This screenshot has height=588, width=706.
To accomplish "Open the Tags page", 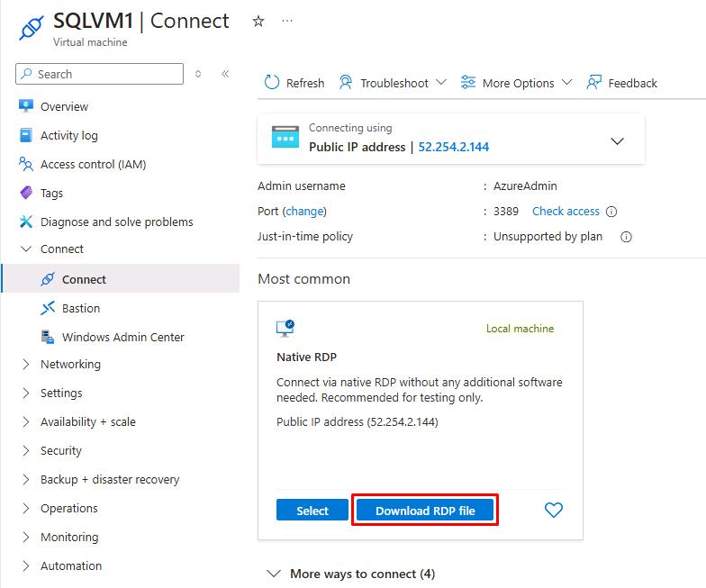I will [x=52, y=193].
